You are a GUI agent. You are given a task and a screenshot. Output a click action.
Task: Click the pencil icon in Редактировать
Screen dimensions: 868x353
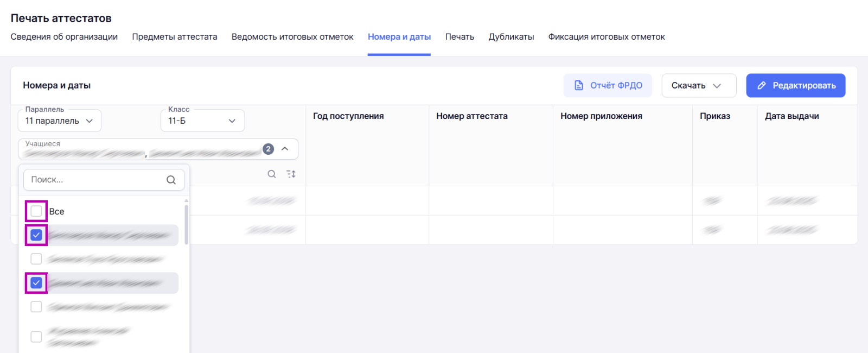[x=762, y=85]
